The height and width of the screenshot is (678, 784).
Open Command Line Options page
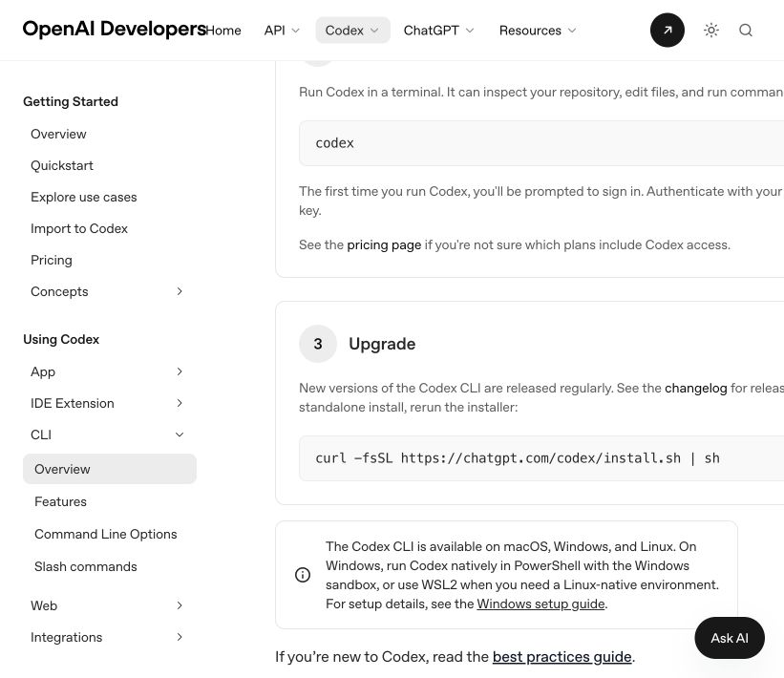(x=105, y=534)
